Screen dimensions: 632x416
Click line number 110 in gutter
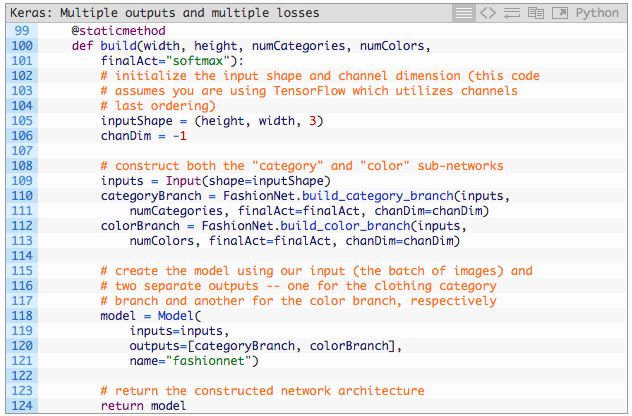tap(23, 195)
